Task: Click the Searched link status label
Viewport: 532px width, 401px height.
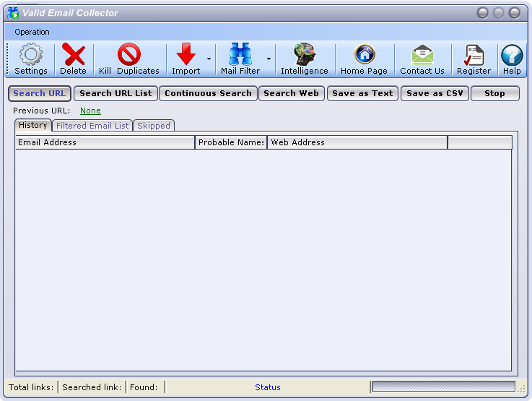Action: pos(92,387)
